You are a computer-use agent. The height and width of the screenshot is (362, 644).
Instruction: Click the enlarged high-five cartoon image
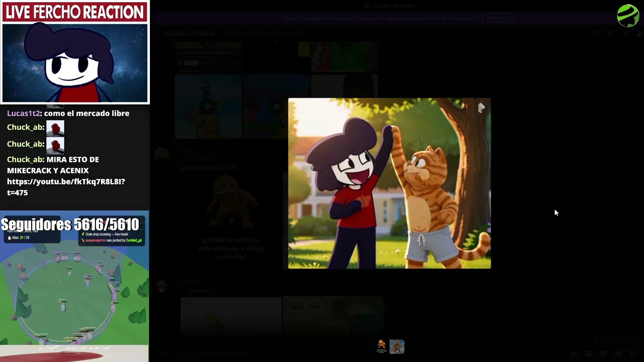[x=389, y=184]
